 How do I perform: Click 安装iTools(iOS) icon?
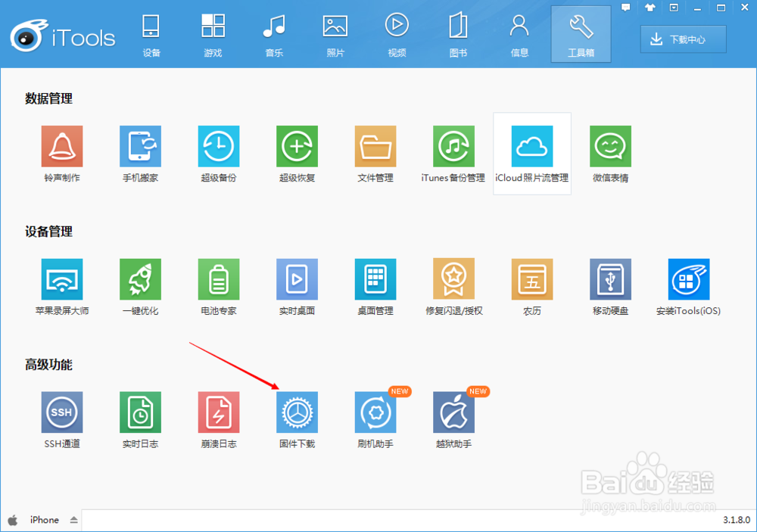(688, 279)
